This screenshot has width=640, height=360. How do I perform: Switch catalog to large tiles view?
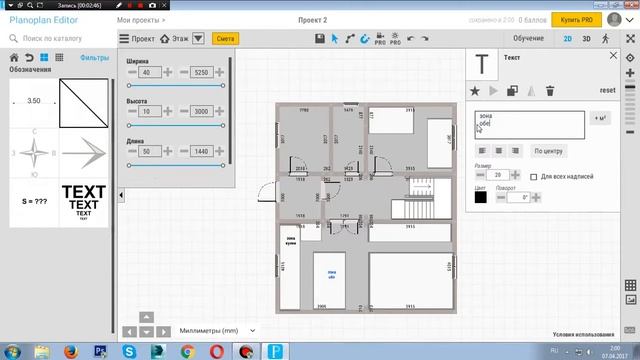tap(44, 57)
